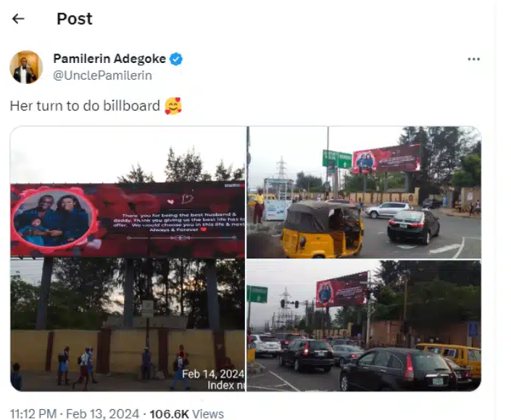View the 106.6K Views analytics
The width and height of the screenshot is (511, 420).
click(187, 414)
